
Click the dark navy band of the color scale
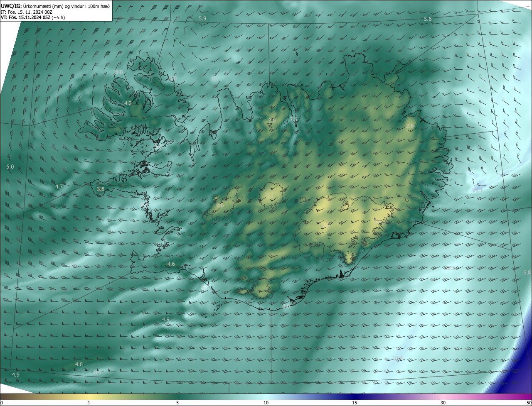[355, 397]
